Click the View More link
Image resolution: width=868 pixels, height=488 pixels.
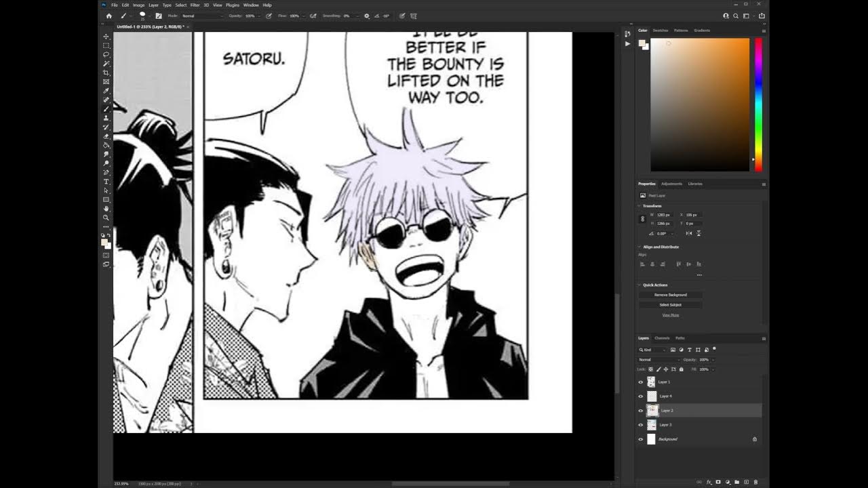pyautogui.click(x=671, y=315)
